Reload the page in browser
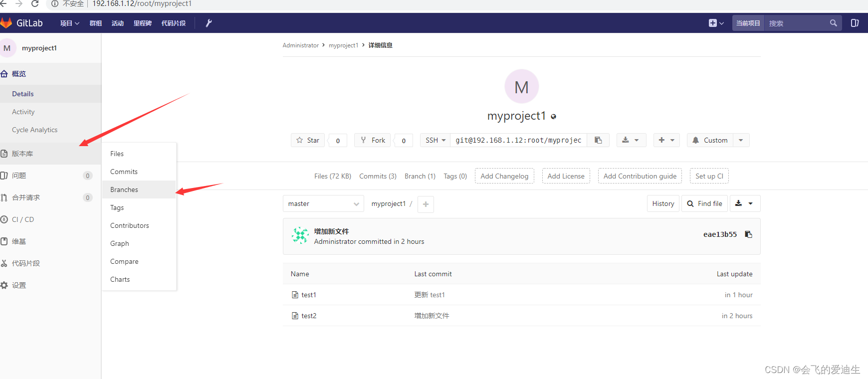 (35, 3)
